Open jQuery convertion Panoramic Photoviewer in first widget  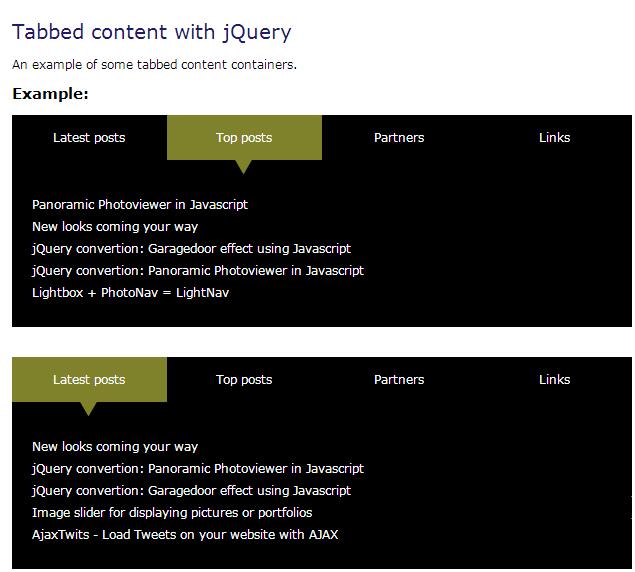(x=198, y=271)
